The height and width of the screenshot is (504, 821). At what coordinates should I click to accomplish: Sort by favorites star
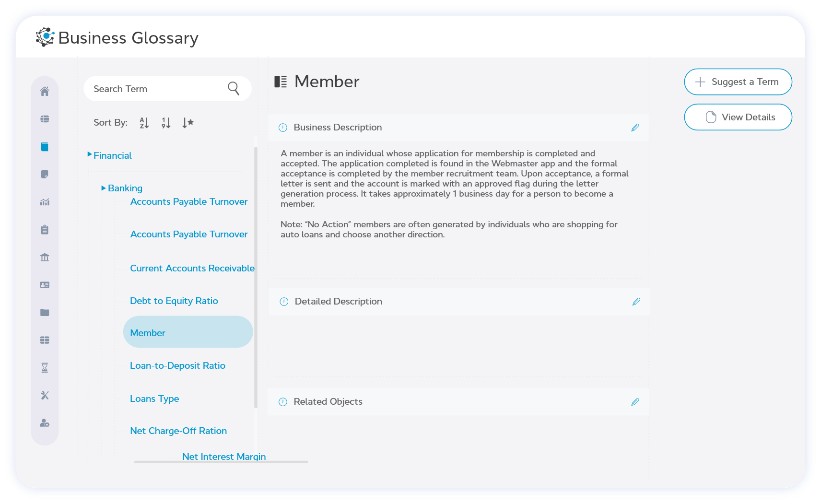click(188, 123)
